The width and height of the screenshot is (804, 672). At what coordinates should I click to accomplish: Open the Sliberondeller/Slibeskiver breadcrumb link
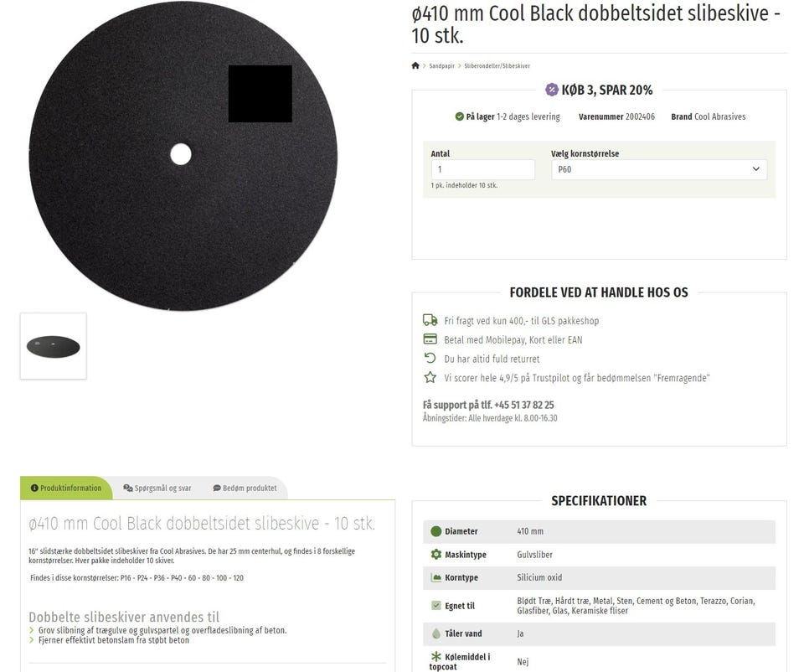[497, 65]
